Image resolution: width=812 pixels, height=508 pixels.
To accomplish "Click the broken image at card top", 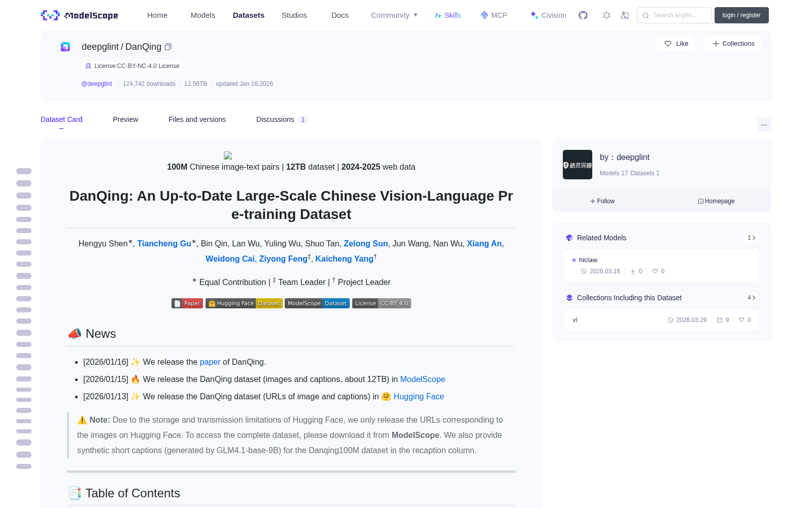I will 228,155.
